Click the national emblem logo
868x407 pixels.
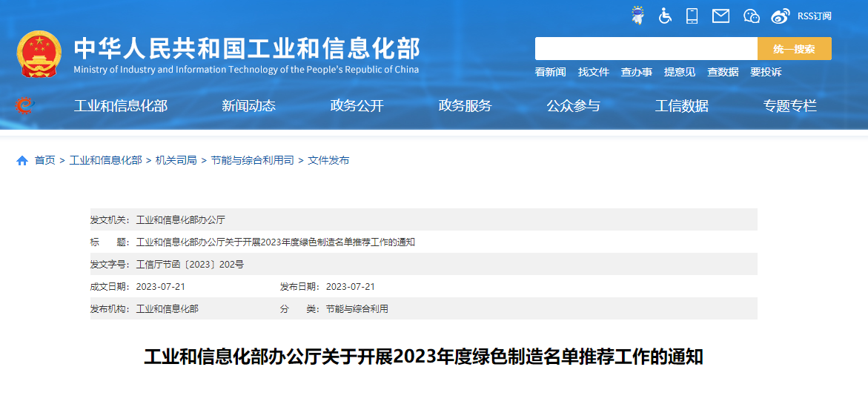coord(39,53)
